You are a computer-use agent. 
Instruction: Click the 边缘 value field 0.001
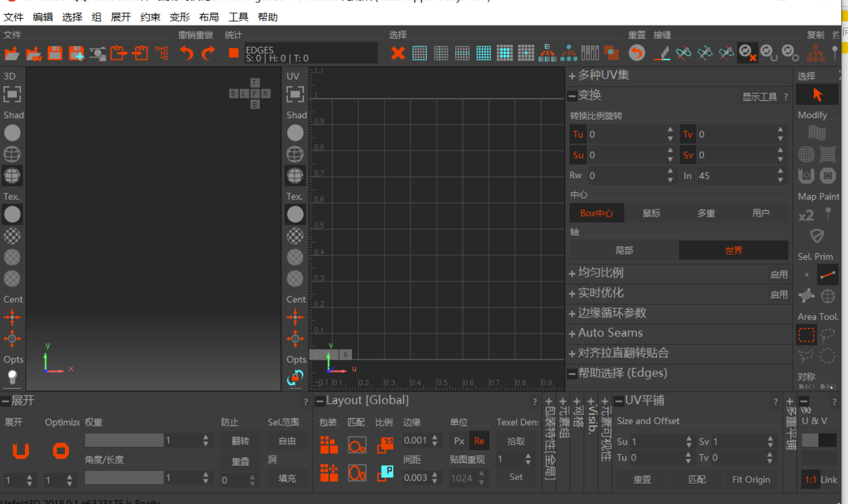point(416,440)
